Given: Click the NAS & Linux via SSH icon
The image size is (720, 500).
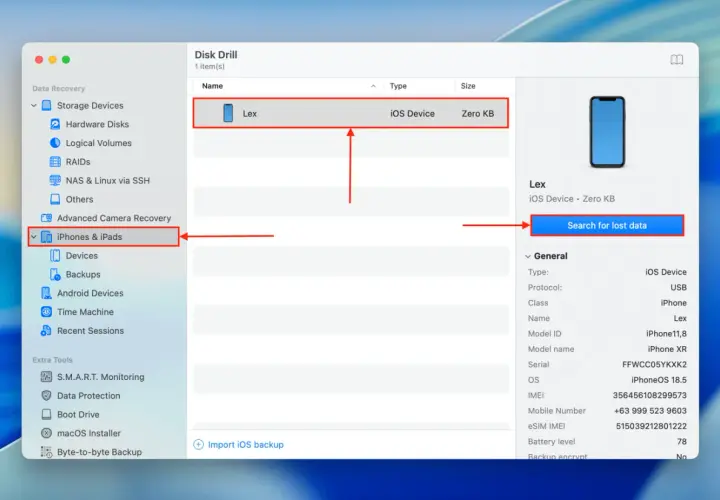Looking at the screenshot, I should [55, 180].
